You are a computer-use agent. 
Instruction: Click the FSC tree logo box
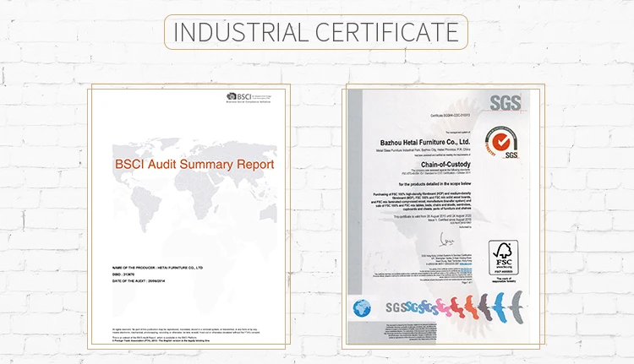(503, 258)
